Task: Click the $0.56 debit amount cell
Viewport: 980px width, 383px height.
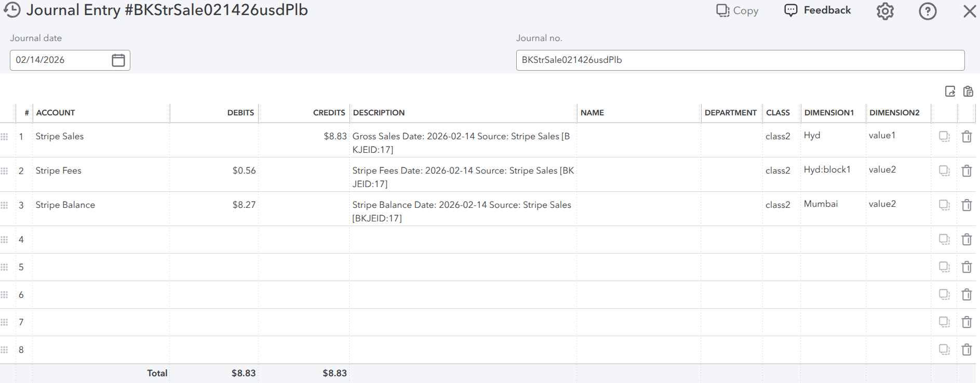Action: click(214, 171)
